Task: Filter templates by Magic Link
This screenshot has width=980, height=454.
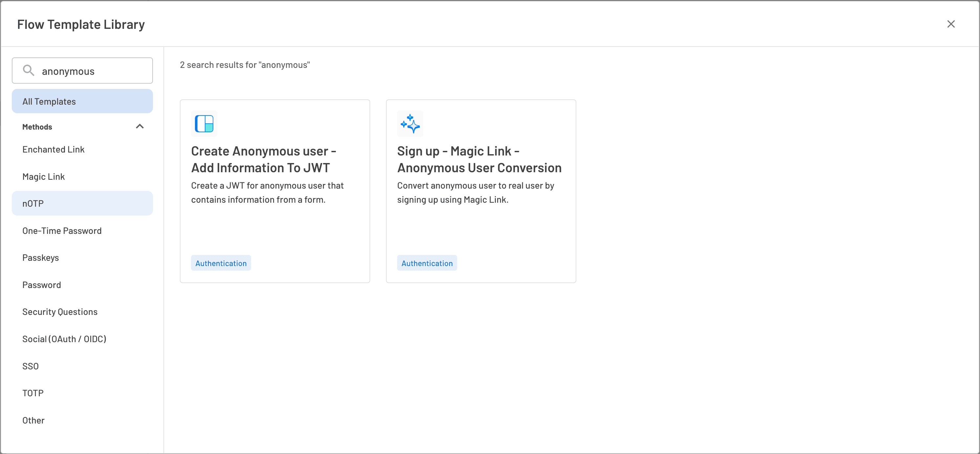Action: [x=43, y=176]
